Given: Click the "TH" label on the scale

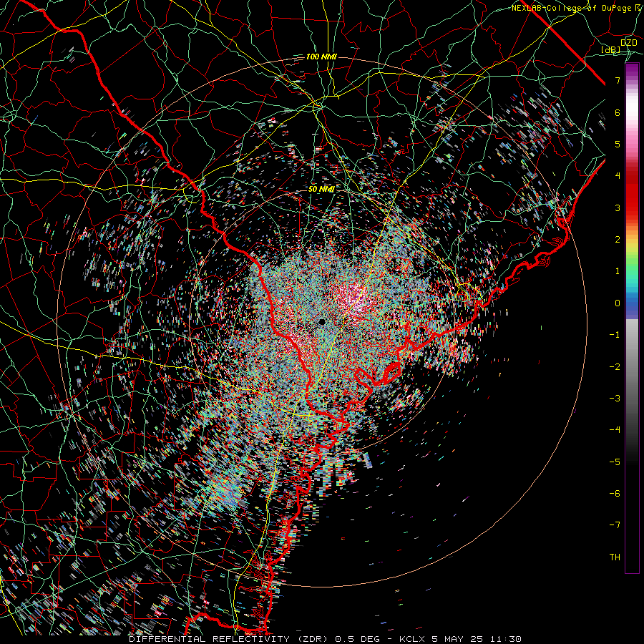Looking at the screenshot, I should click(x=615, y=557).
